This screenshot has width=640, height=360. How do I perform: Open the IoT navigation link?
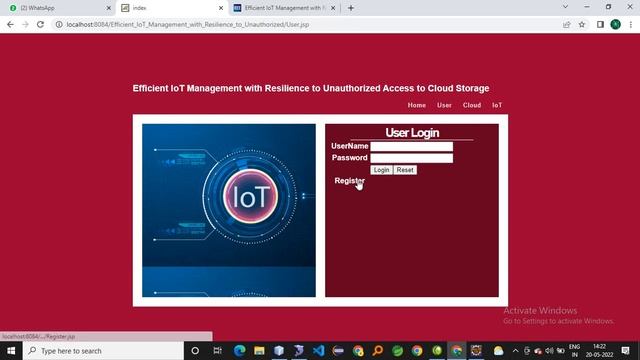point(497,105)
